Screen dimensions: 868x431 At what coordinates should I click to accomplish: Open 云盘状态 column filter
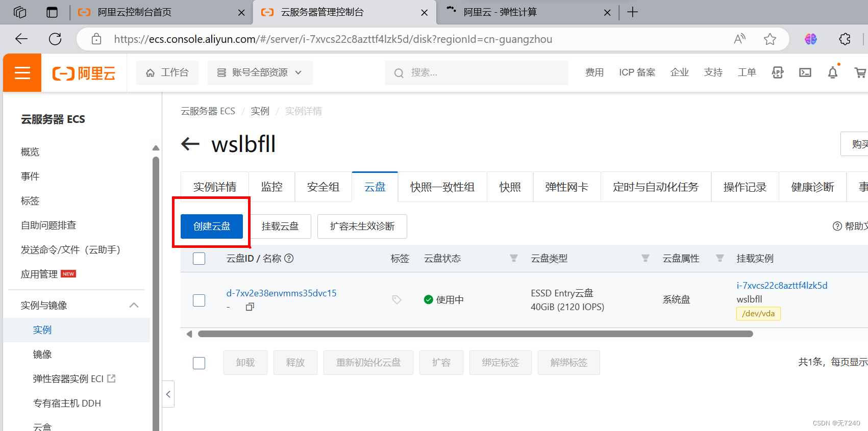pos(514,258)
